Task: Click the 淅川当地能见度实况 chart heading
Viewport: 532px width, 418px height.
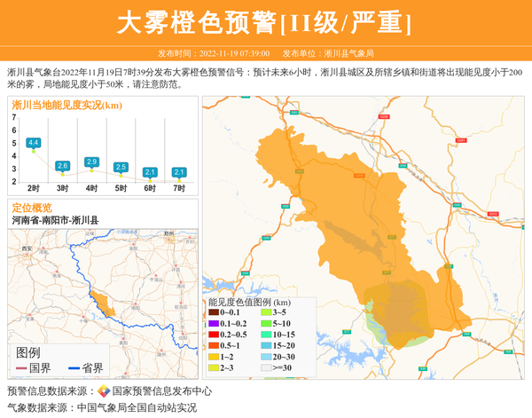Action: click(x=66, y=106)
